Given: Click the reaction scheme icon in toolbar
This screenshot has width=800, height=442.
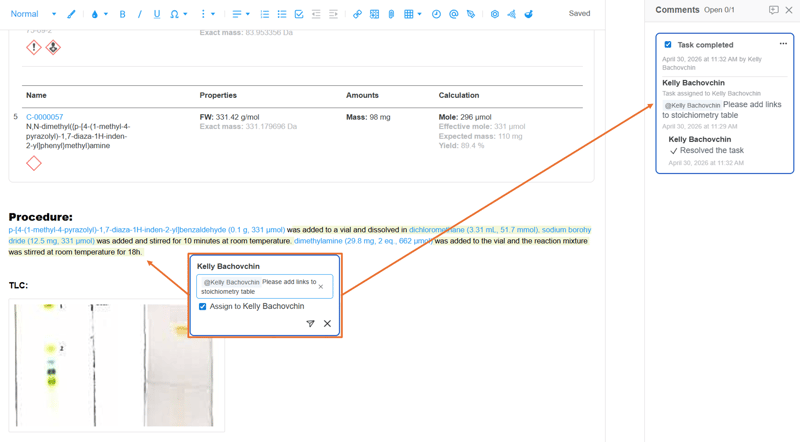Looking at the screenshot, I should pos(511,14).
